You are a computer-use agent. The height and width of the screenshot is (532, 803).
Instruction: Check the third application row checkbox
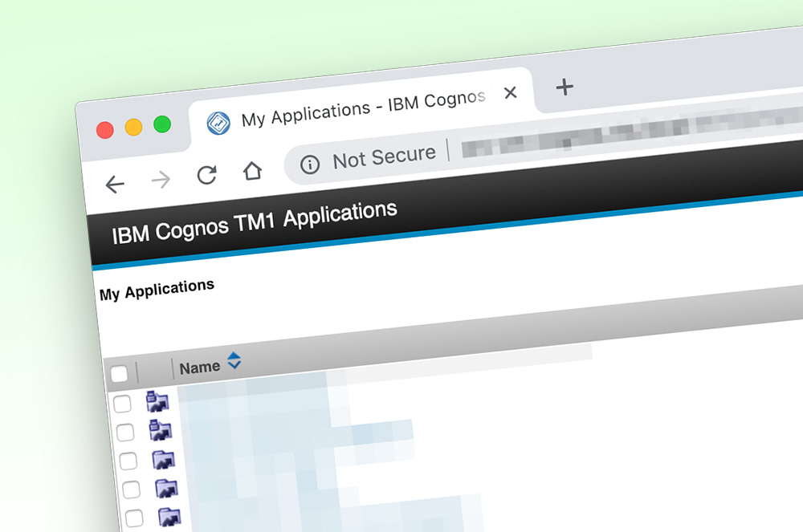pos(128,461)
